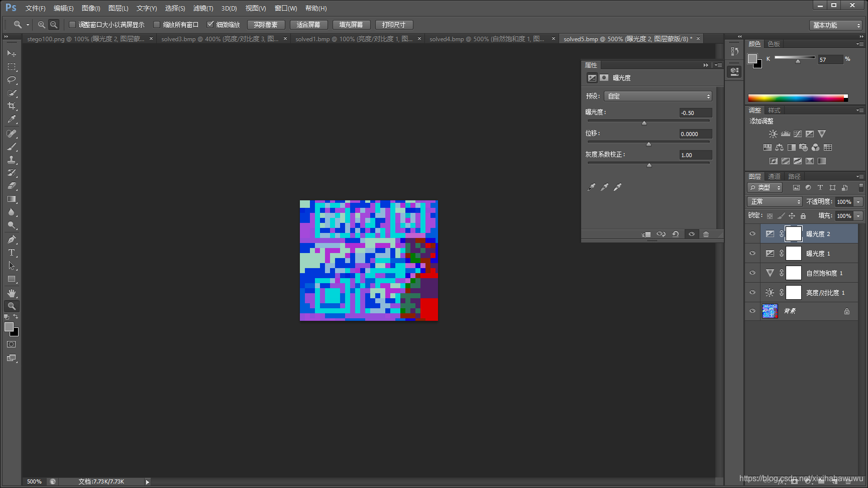Open the 预设 preset dropdown
This screenshot has width=868, height=488.
point(658,96)
